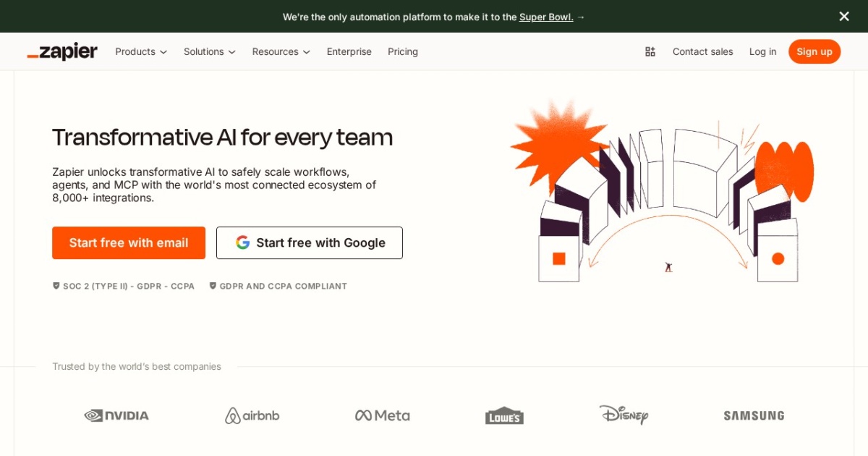The height and width of the screenshot is (456, 868).
Task: Dismiss the Super Bowl announcement banner
Action: [843, 16]
